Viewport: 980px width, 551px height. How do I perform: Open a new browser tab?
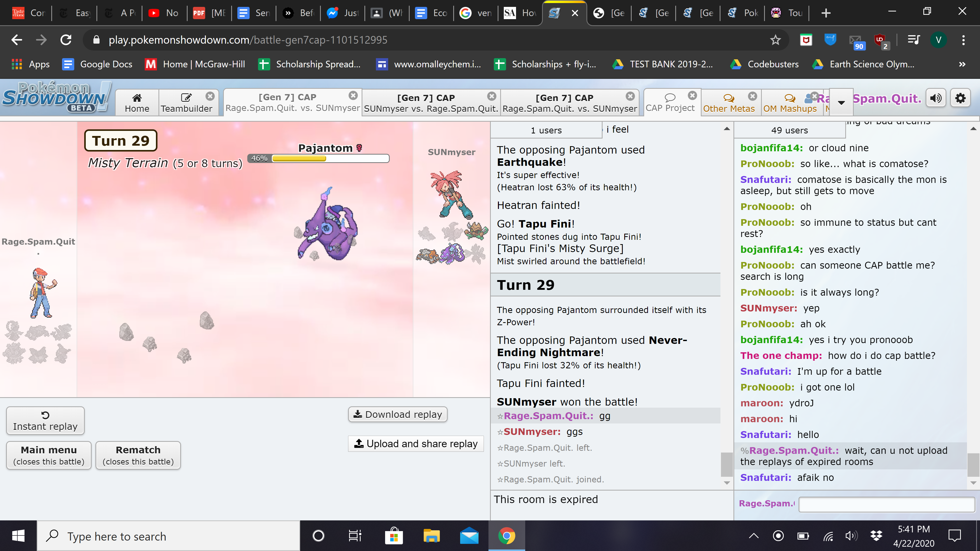coord(826,13)
